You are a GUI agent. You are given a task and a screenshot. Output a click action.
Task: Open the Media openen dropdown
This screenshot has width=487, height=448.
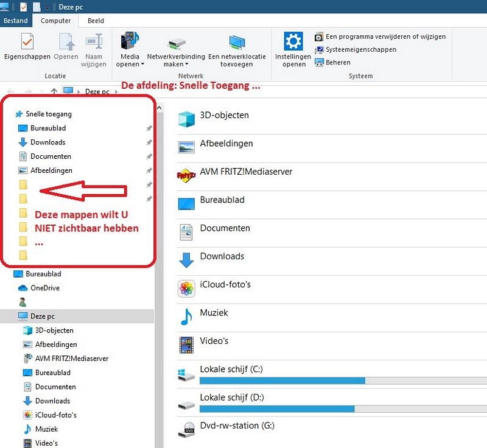tap(130, 50)
